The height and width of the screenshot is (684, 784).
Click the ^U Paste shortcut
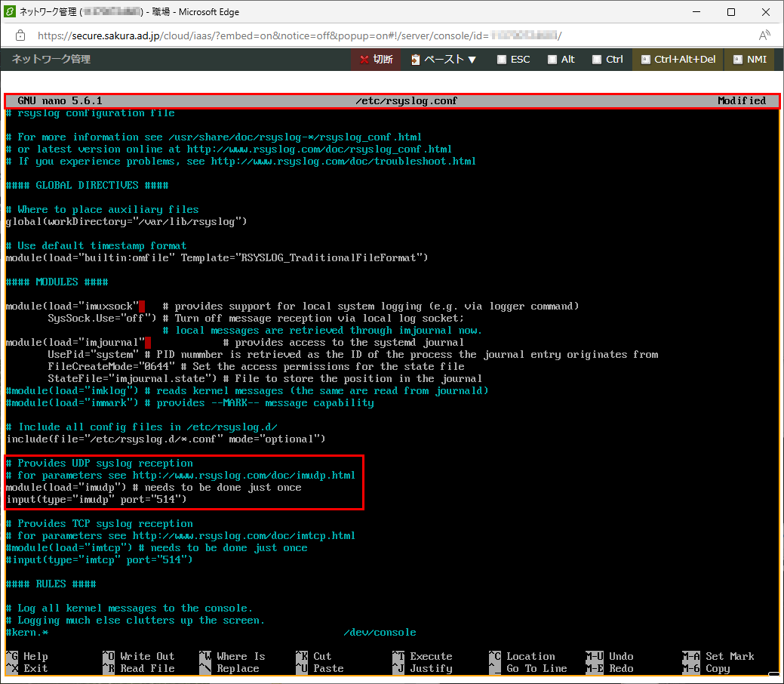[319, 668]
